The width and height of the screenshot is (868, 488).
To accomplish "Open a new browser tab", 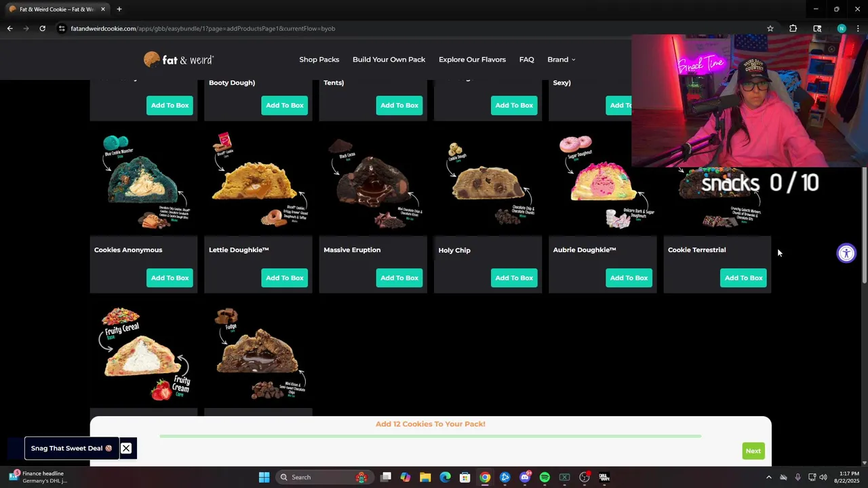I will 119,9.
